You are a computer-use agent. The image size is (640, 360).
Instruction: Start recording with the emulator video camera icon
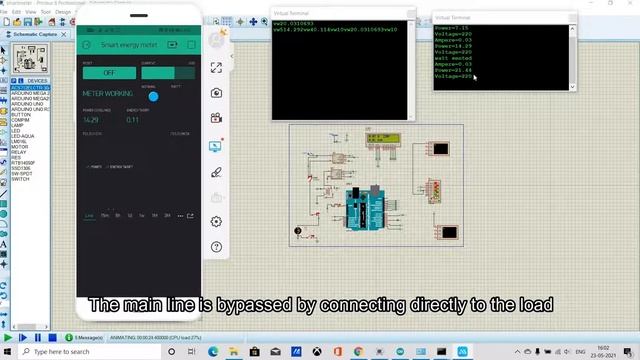pyautogui.click(x=216, y=118)
